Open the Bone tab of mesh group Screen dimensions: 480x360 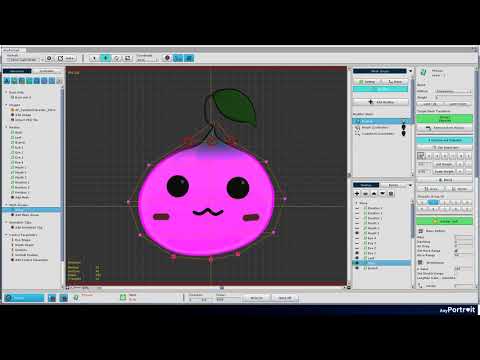pyautogui.click(x=395, y=82)
